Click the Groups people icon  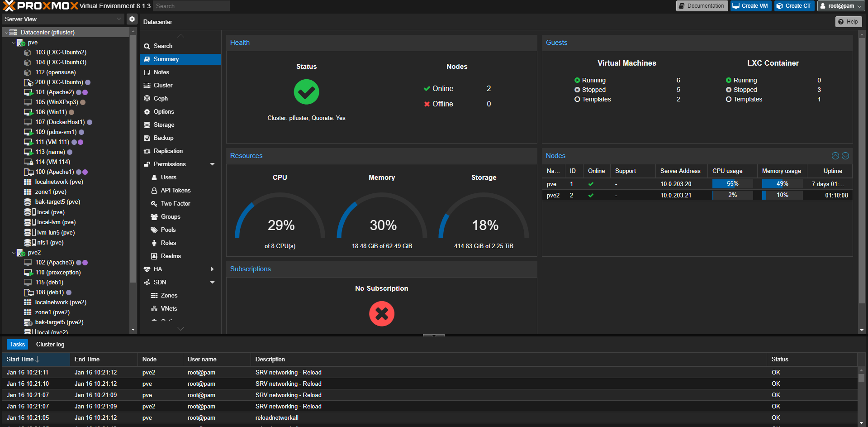click(154, 217)
